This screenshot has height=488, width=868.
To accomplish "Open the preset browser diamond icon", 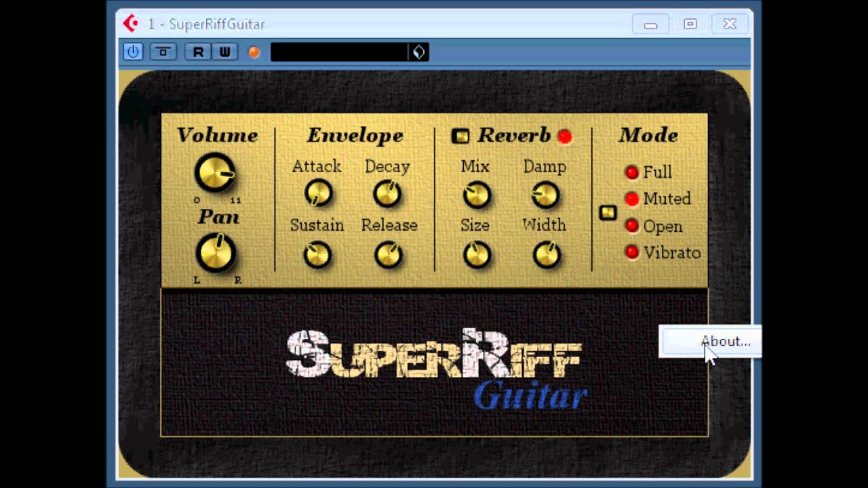I will tap(418, 52).
